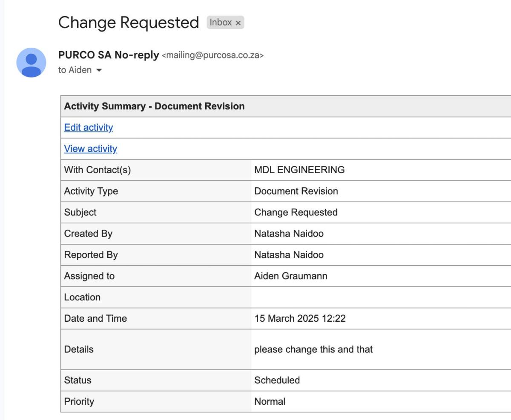This screenshot has height=420, width=511.
Task: Click Natasha Naidoo in Created By row
Action: pyautogui.click(x=289, y=234)
